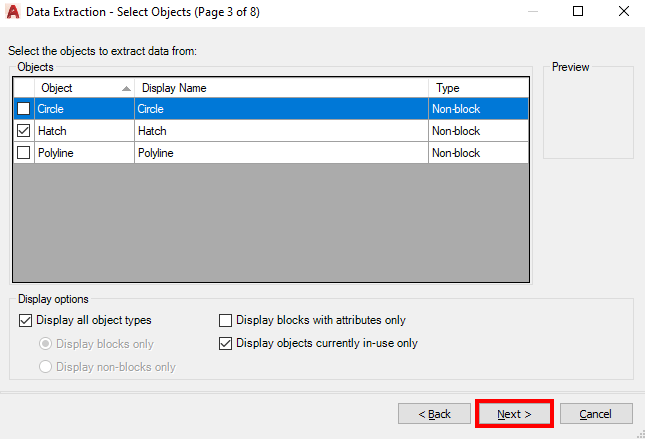The image size is (645, 439).
Task: Sort by the Object column header
Action: (85, 88)
